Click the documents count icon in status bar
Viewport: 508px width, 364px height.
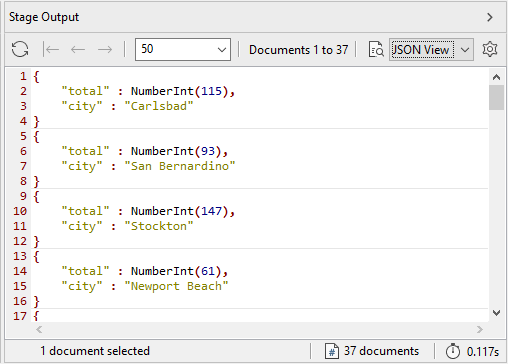click(x=332, y=351)
